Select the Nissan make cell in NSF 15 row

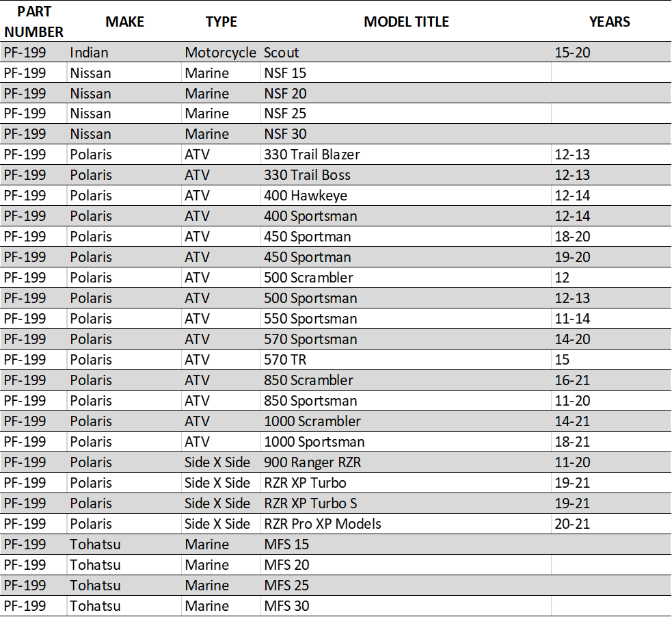pos(124,73)
